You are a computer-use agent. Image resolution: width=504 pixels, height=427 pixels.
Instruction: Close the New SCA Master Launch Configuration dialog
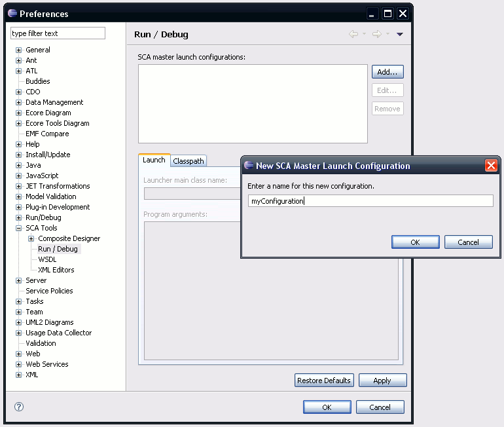tap(491, 166)
